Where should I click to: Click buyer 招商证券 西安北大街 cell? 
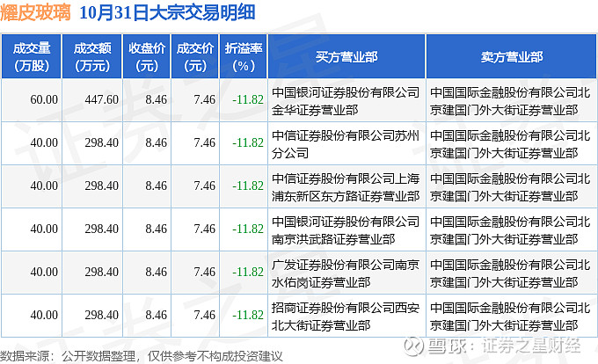coord(346,317)
